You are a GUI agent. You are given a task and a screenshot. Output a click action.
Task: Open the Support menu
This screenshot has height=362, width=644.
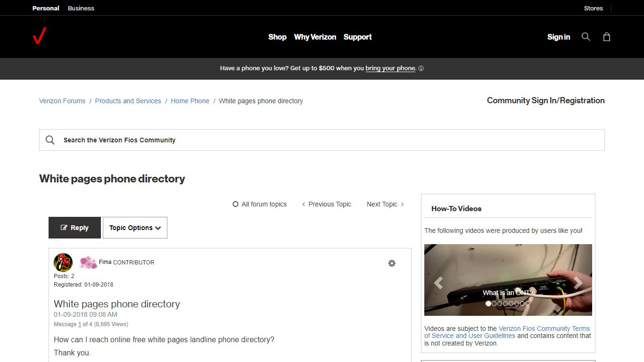click(357, 37)
